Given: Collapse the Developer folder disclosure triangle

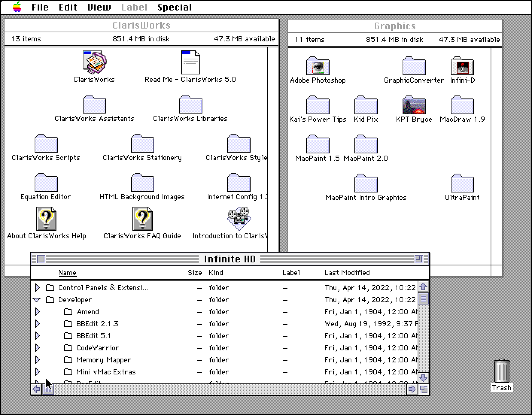Looking at the screenshot, I should click(x=37, y=300).
